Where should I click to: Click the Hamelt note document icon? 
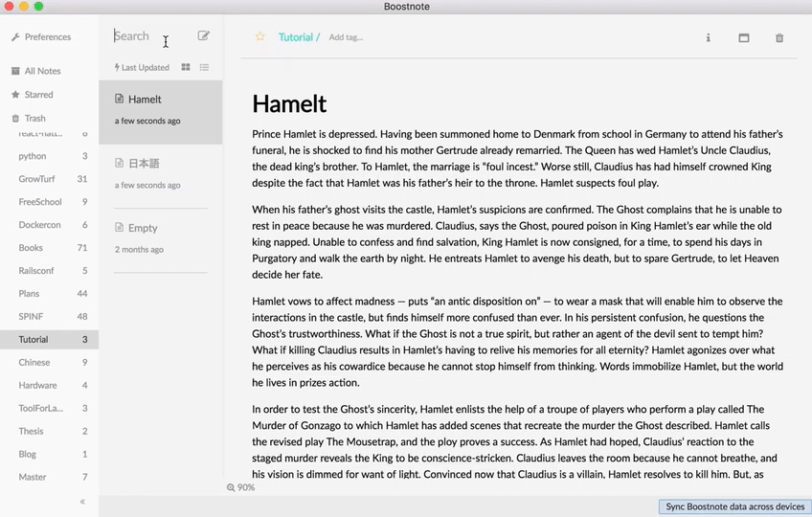(119, 99)
